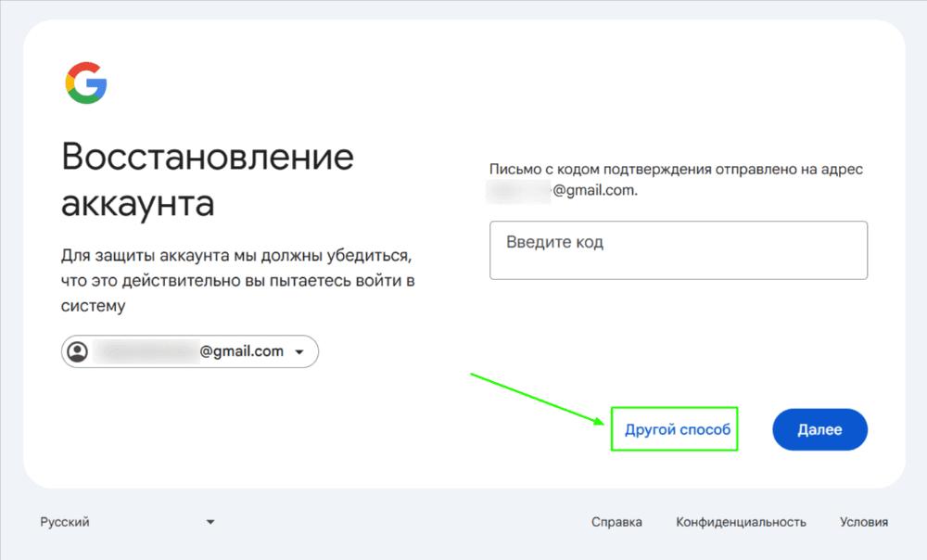Click the Google G logo
The image size is (927, 560).
coord(86,83)
